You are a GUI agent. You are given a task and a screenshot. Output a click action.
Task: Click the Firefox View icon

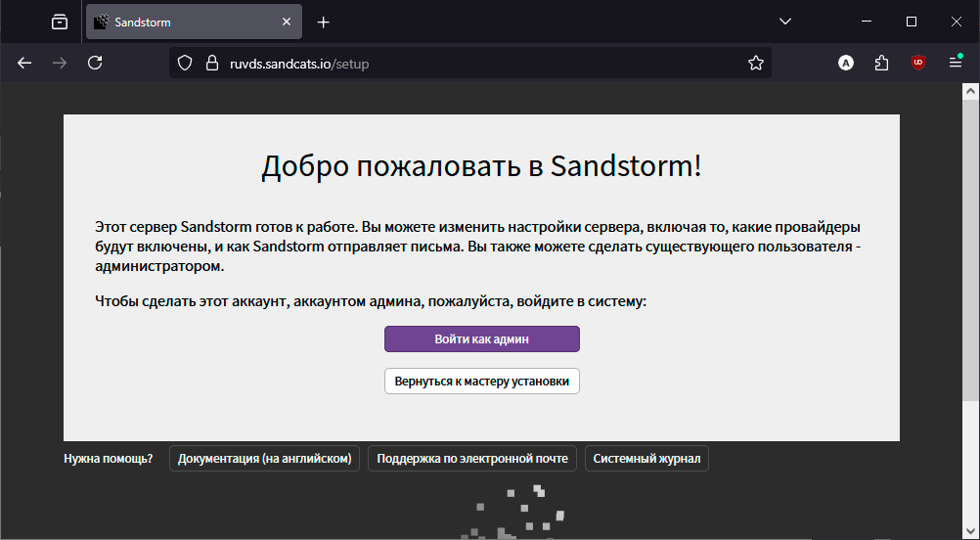(x=60, y=22)
